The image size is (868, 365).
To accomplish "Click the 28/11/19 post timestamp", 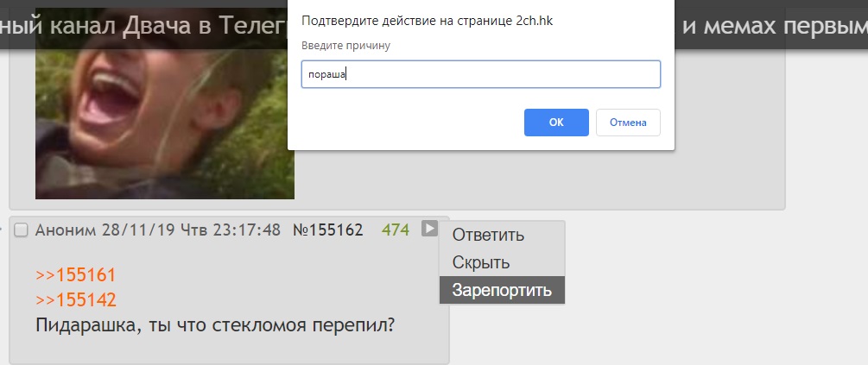I will (x=191, y=230).
